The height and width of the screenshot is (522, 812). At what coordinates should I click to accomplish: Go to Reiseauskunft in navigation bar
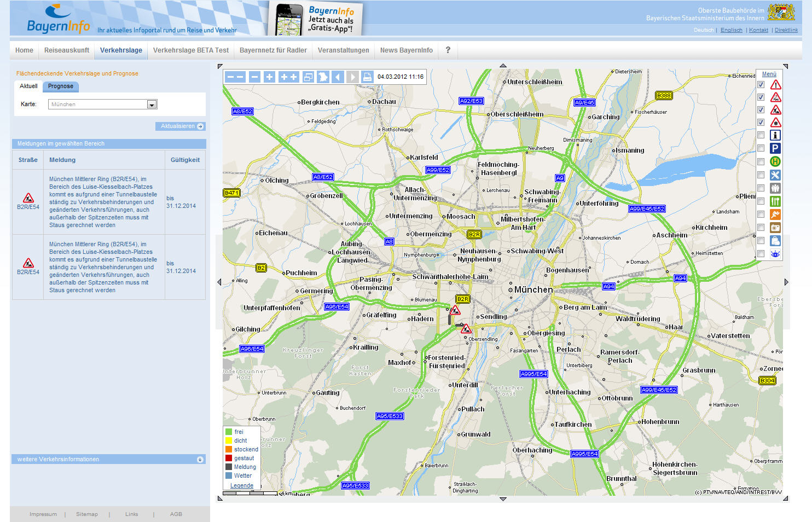pyautogui.click(x=67, y=50)
